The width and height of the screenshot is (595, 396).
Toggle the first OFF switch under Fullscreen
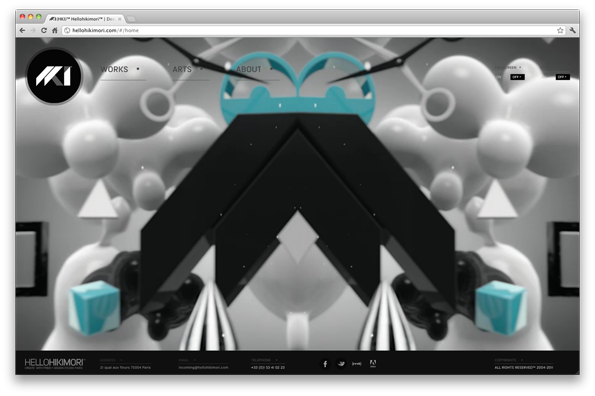(x=517, y=77)
